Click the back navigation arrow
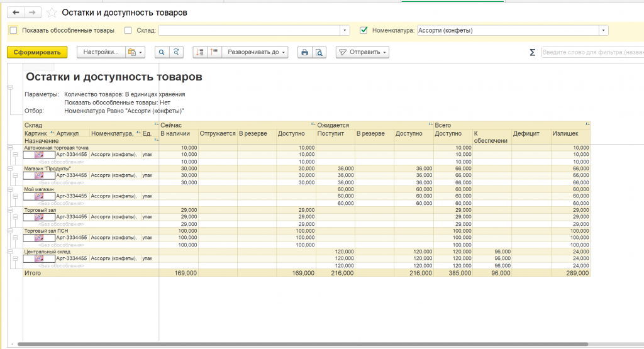 point(16,13)
